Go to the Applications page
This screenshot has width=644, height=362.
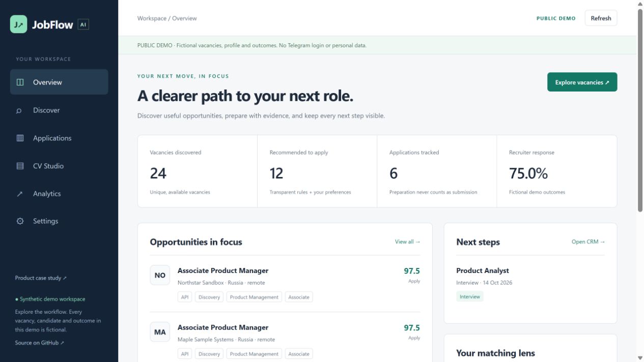(59, 138)
